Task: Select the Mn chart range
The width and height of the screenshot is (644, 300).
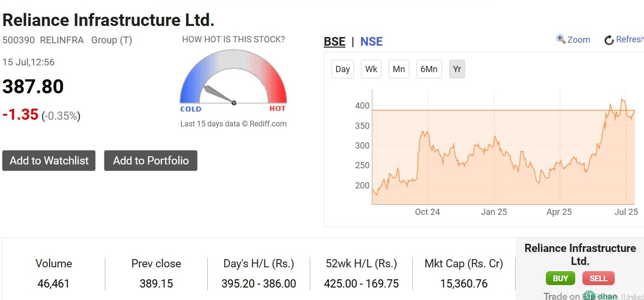Action: pos(399,69)
